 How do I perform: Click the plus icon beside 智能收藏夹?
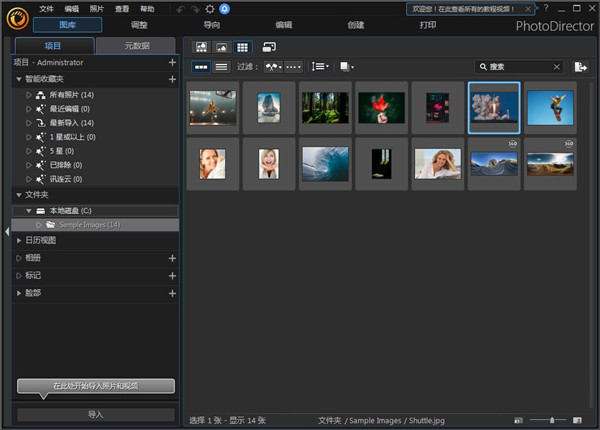click(172, 78)
